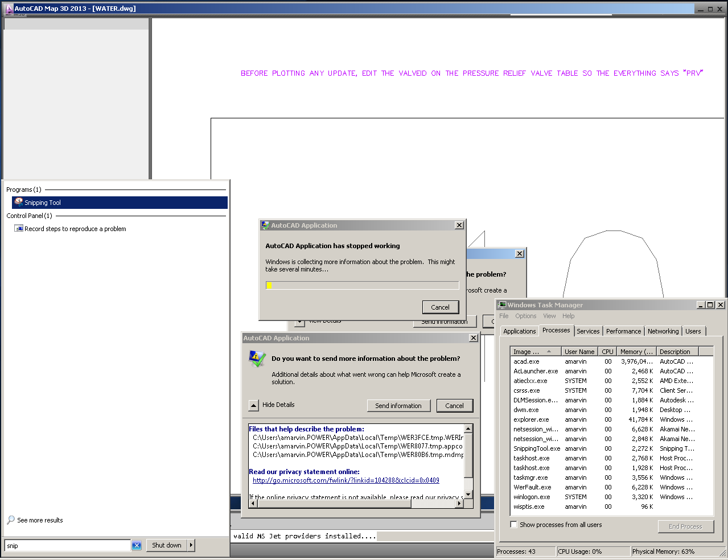Select atieclxx.exe process row
The height and width of the screenshot is (560, 728).
point(612,381)
